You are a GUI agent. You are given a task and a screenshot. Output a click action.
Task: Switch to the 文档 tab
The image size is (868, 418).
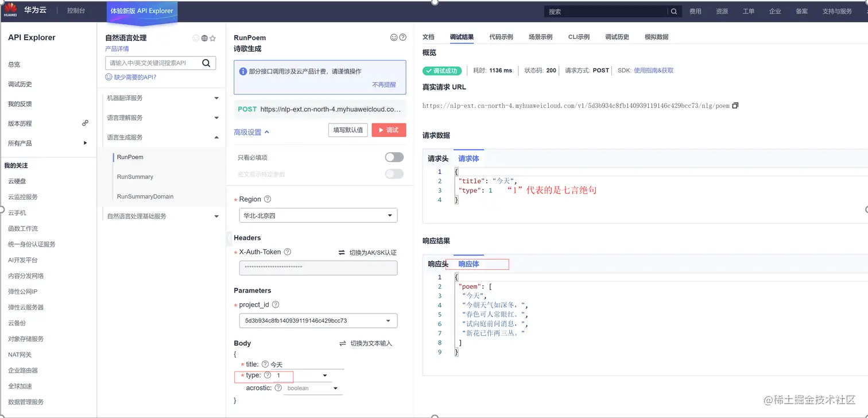tap(428, 37)
